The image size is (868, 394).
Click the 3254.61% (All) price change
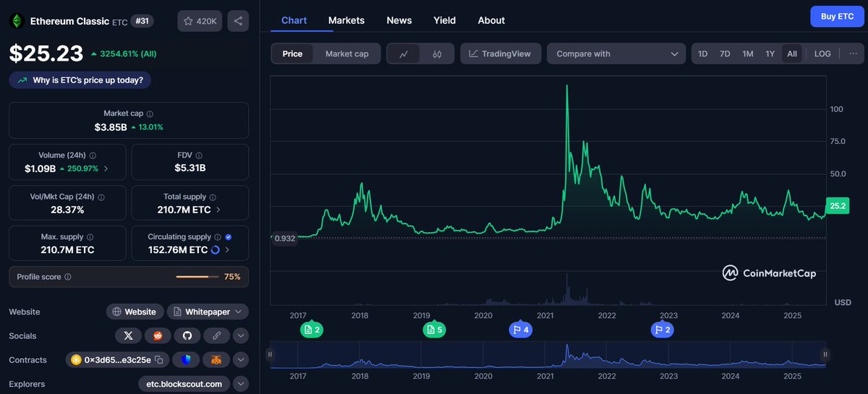point(124,53)
